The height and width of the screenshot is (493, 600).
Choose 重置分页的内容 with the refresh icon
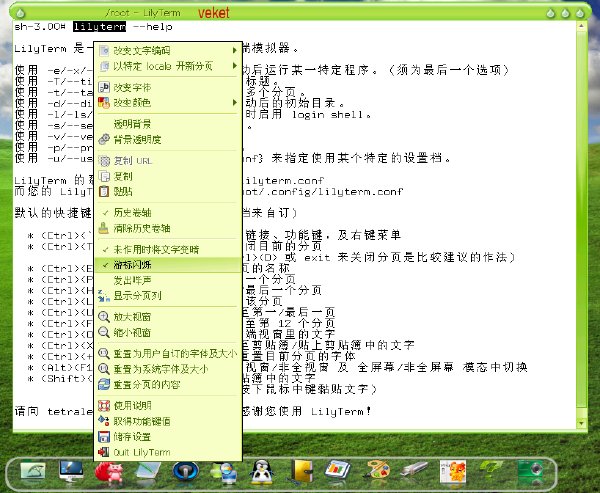click(168, 384)
